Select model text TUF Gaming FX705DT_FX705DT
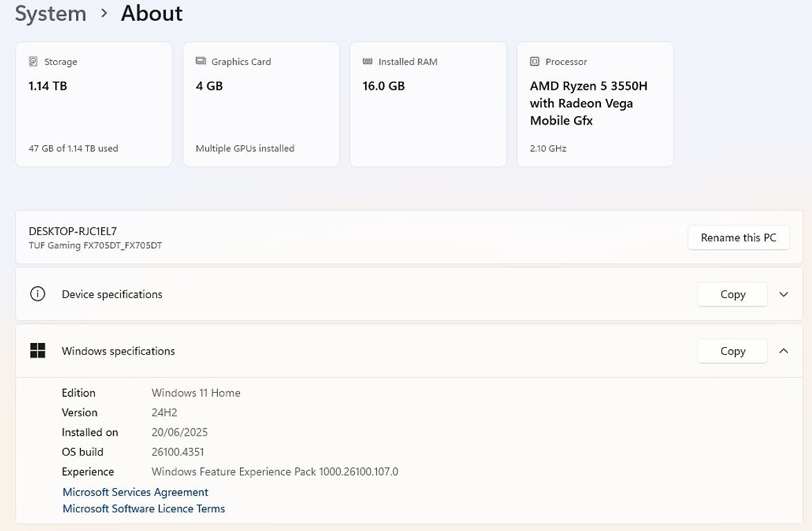Viewport: 812px width, 531px height. tap(95, 245)
